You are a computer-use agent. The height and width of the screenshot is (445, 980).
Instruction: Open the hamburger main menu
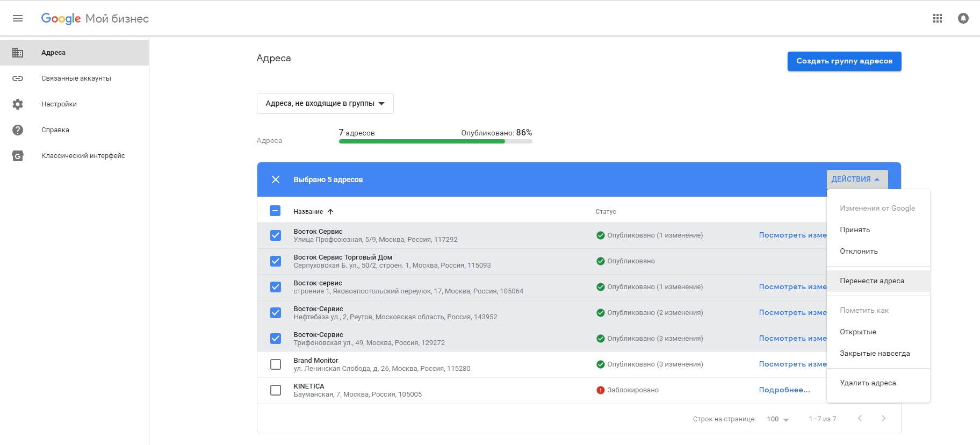(18, 18)
